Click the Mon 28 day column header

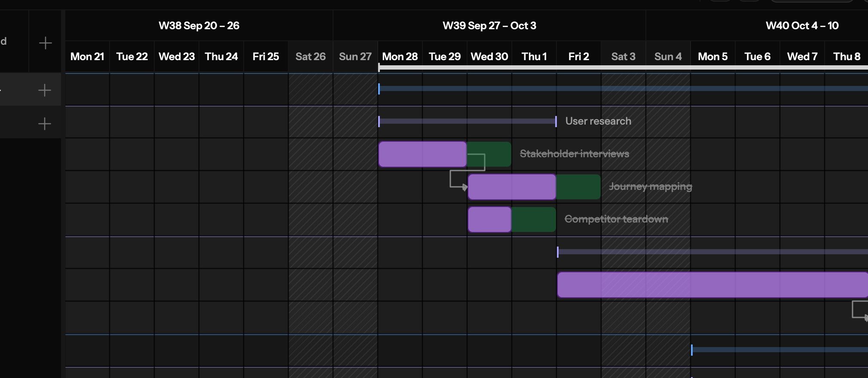(400, 57)
